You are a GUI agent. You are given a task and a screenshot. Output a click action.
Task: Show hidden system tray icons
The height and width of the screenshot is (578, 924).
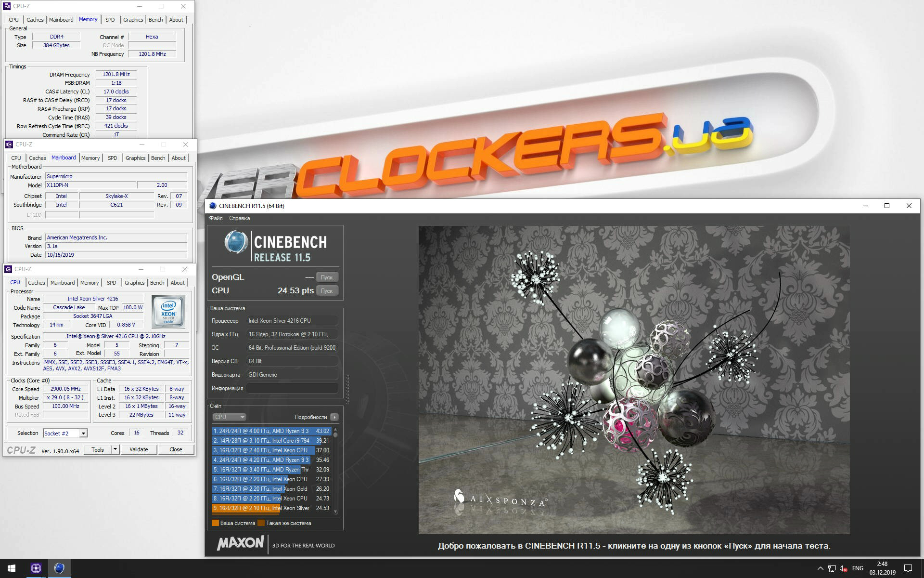(x=820, y=568)
